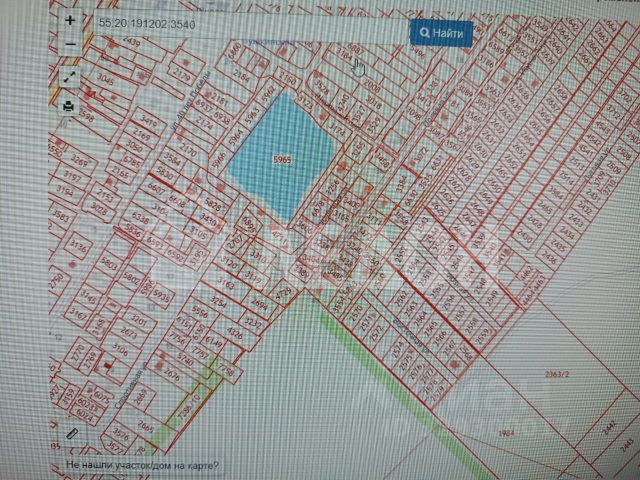Select the highlighted blue parcel 5965
The width and height of the screenshot is (640, 480).
click(282, 159)
